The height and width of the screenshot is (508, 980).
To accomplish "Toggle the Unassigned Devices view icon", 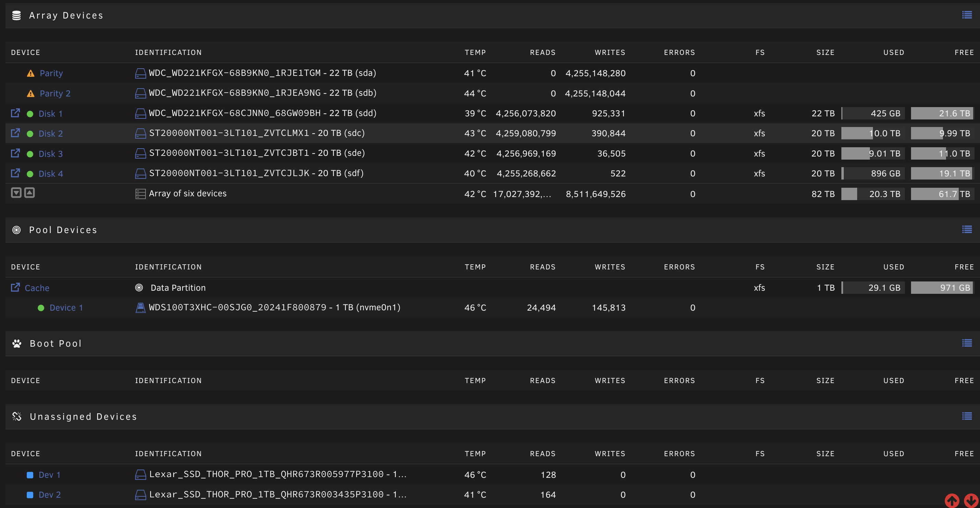I will 967,416.
